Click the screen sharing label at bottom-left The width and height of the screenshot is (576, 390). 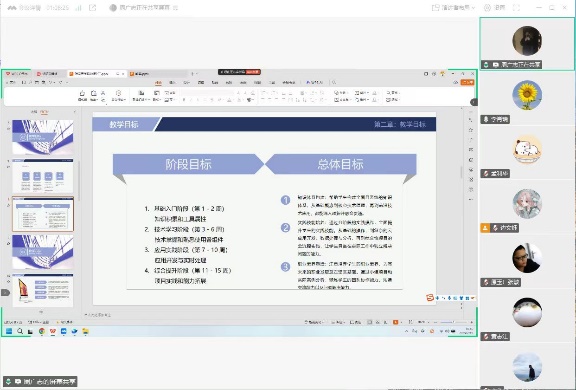(x=40, y=382)
